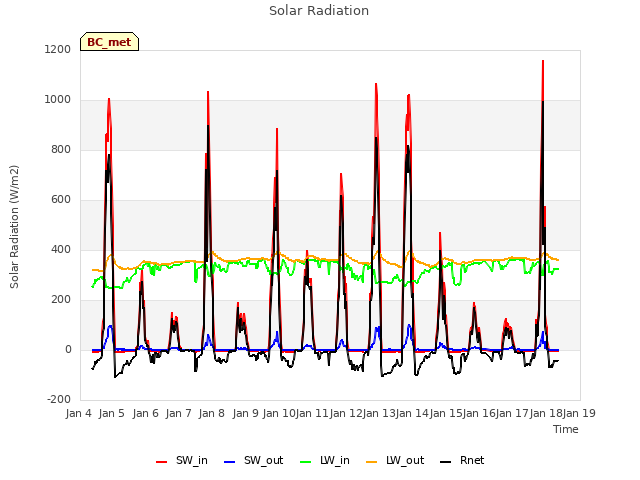Viewport: 640px width, 480px height.
Task: Click the Jan 18 x-axis label
Action: (546, 413)
